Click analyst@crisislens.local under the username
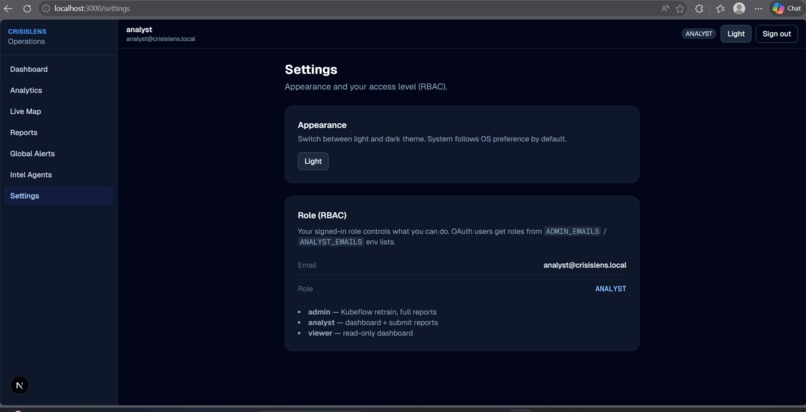Screen dimensions: 806x412 pyautogui.click(x=160, y=39)
